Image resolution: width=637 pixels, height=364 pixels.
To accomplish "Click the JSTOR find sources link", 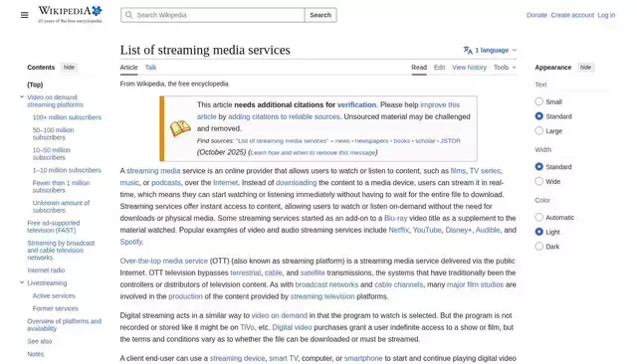I will pos(450,141).
